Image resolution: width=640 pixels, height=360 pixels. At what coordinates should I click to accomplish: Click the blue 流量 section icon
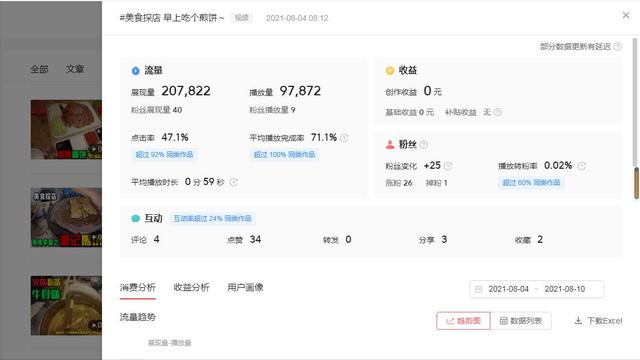[x=136, y=71]
